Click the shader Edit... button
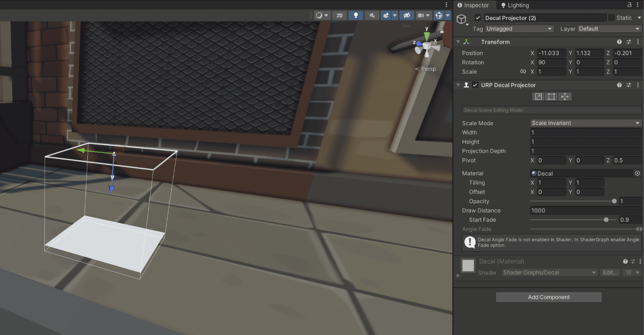 click(x=610, y=272)
